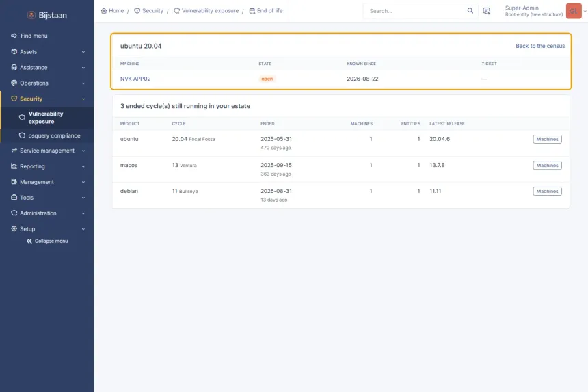588x392 pixels.
Task: Click the Setup gear icon
Action: (14, 228)
